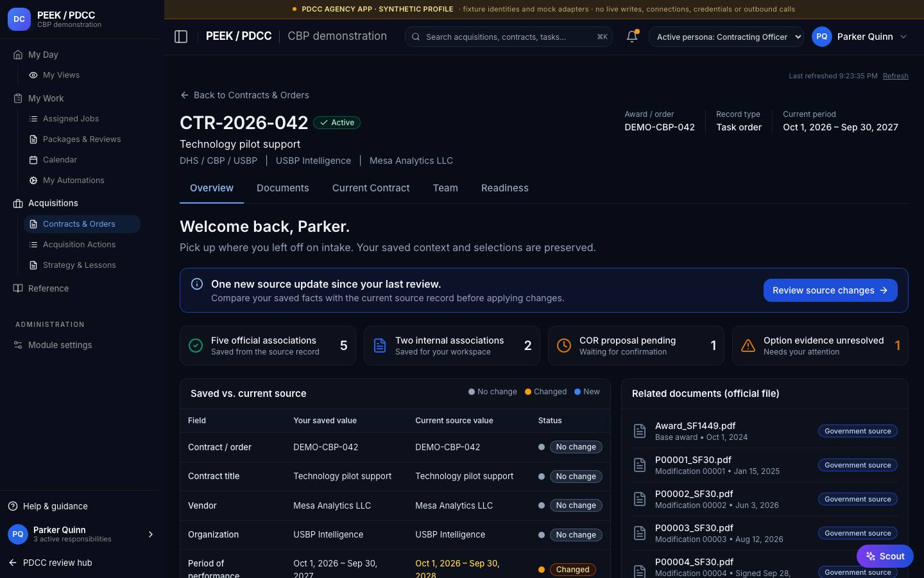
Task: Click the Option evidence warning triangle icon
Action: [x=748, y=346]
